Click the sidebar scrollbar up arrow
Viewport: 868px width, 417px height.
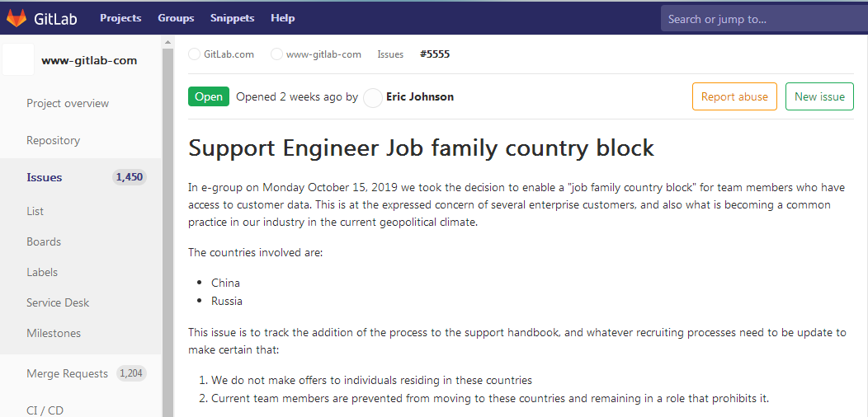[x=167, y=42]
